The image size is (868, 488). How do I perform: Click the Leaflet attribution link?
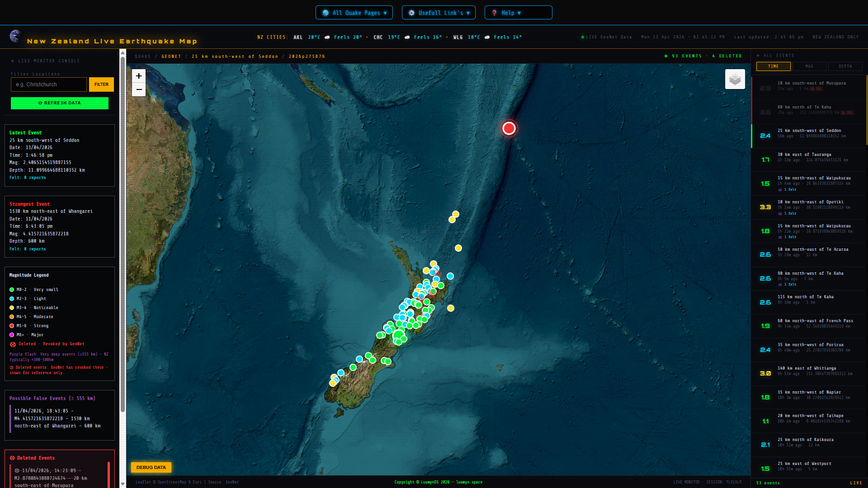click(143, 482)
